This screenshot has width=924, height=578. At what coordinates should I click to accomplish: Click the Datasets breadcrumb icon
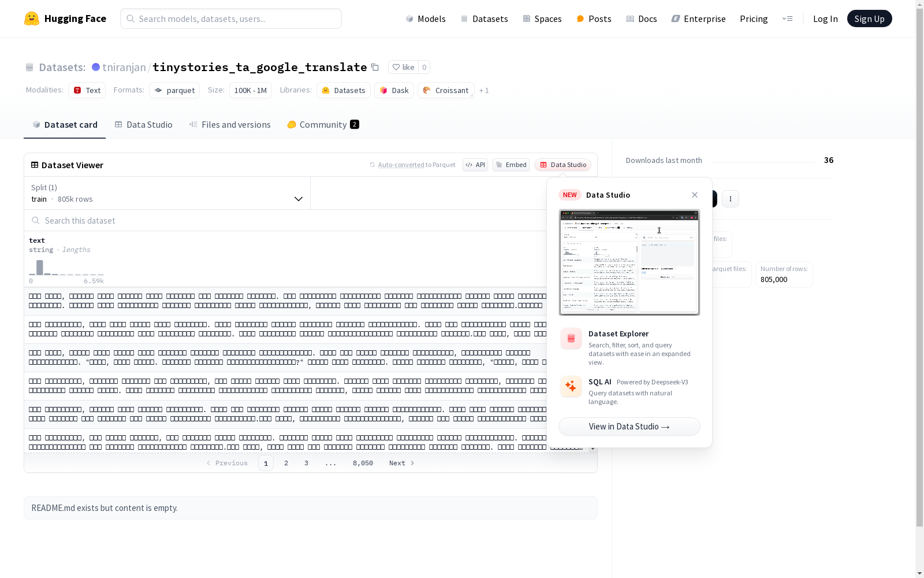29,68
